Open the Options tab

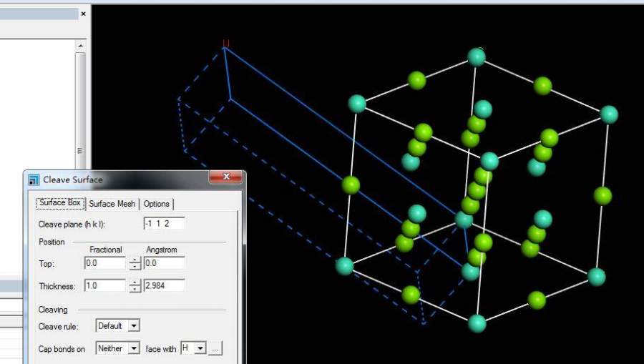click(156, 204)
